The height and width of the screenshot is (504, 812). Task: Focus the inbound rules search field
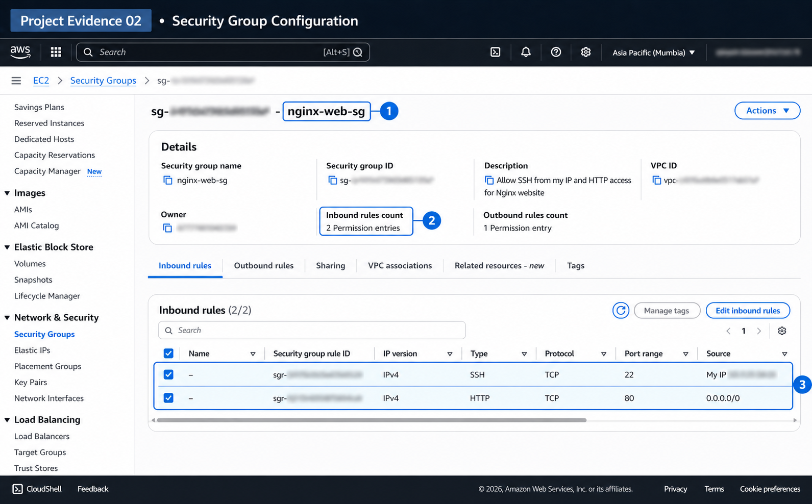(312, 331)
